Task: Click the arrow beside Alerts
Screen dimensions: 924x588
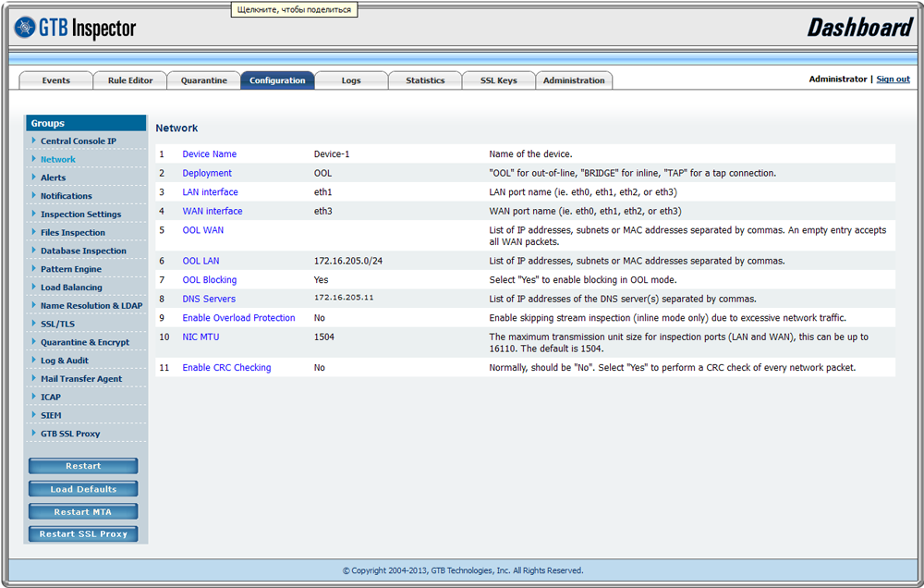Action: pos(33,177)
